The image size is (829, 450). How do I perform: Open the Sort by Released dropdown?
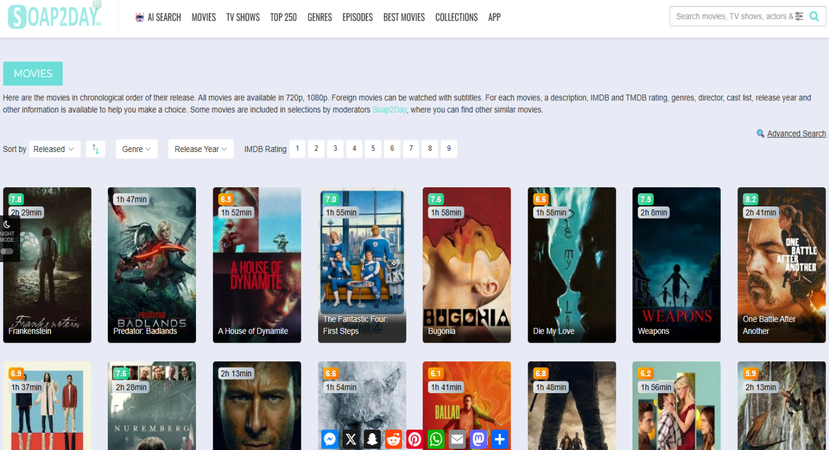click(x=54, y=149)
